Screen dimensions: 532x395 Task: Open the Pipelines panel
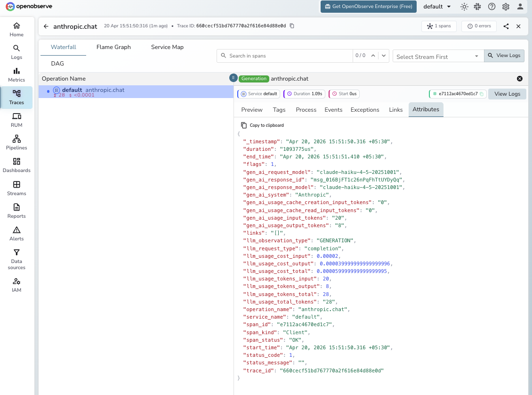click(16, 143)
